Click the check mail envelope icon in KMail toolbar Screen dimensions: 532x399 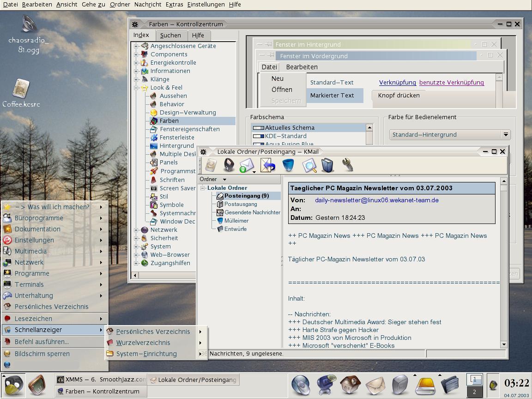click(x=247, y=166)
